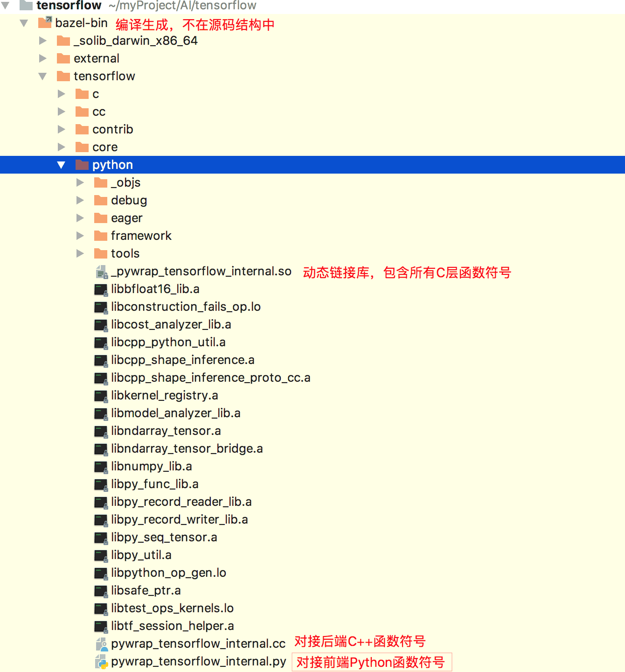Viewport: 625px width, 672px height.
Task: Click the libbfloat16_lib.a archive icon
Action: tap(101, 289)
